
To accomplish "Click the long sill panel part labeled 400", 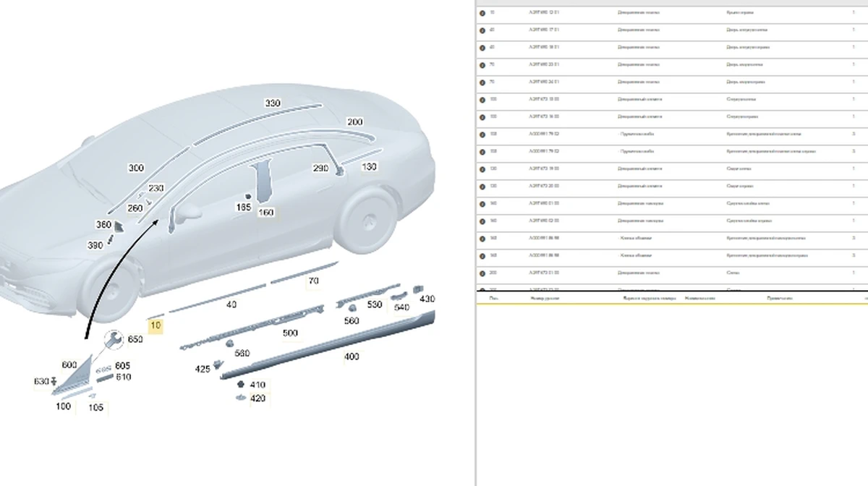I will 325,346.
